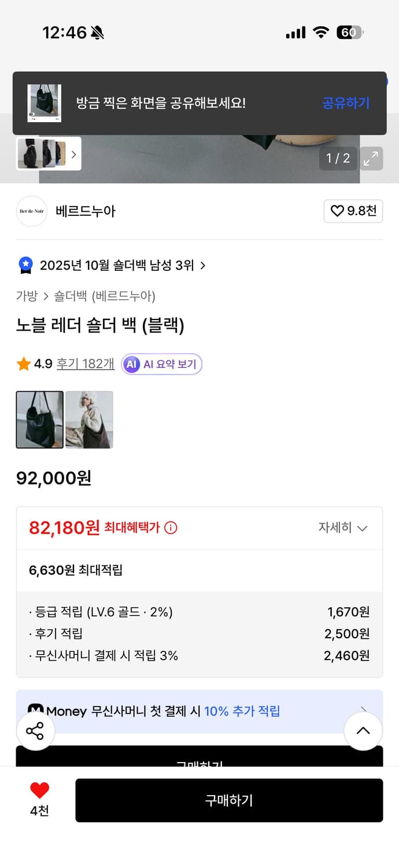Image resolution: width=399 pixels, height=868 pixels.
Task: Open the share icon at bottom left
Action: (x=35, y=731)
